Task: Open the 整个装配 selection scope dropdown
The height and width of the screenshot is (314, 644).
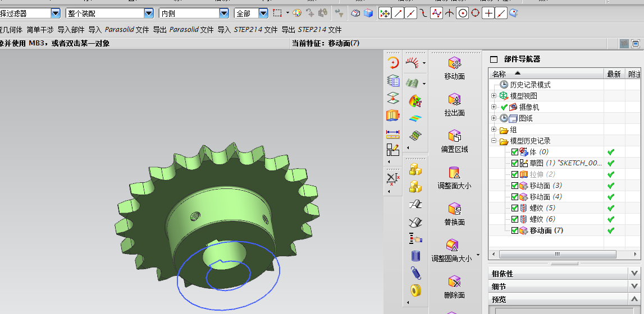Action: click(x=149, y=13)
